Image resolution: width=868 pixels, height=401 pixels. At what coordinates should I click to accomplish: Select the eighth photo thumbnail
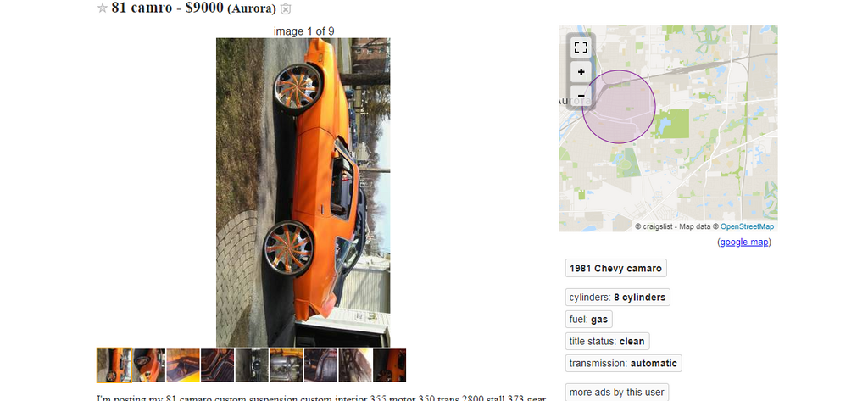point(355,365)
